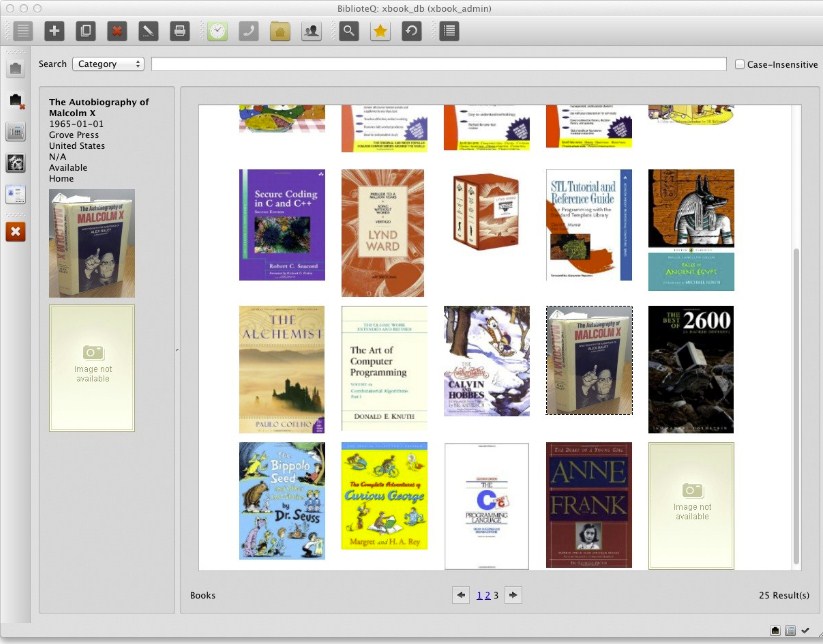The width and height of the screenshot is (823, 644).
Task: Click the green clock overdue items icon
Action: point(217,31)
